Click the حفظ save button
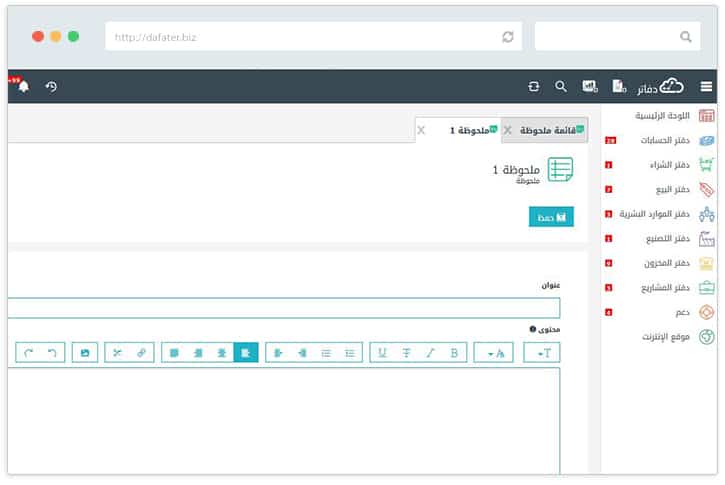The image size is (725, 485). click(551, 216)
